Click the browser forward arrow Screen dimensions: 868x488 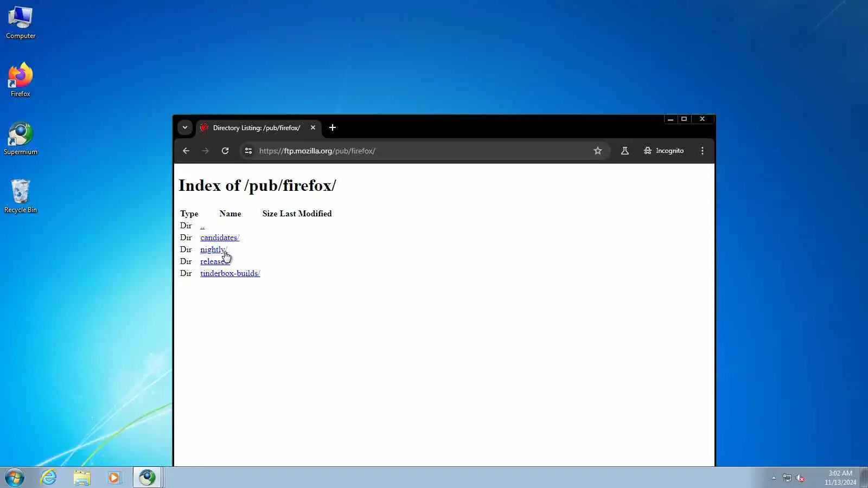(x=205, y=151)
